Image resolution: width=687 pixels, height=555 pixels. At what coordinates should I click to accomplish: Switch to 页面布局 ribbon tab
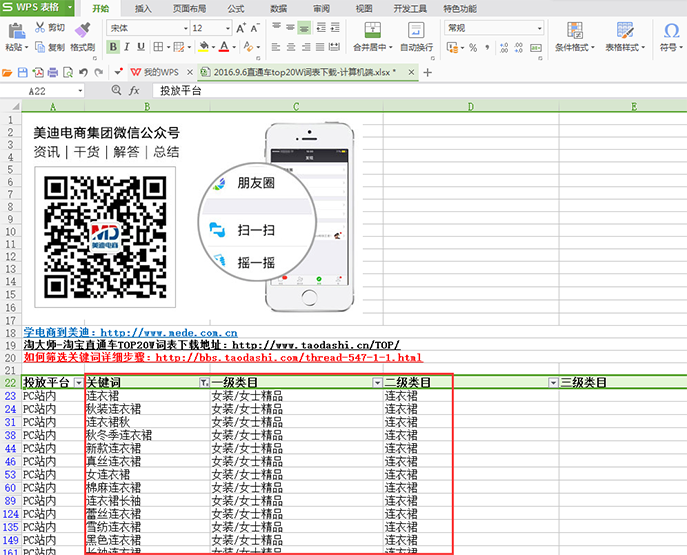point(189,9)
